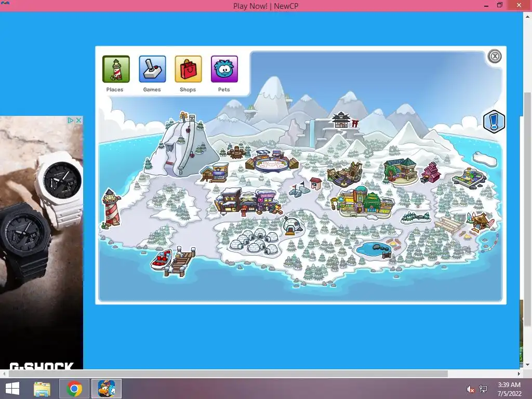Open Google Chrome from the taskbar

tap(74, 389)
